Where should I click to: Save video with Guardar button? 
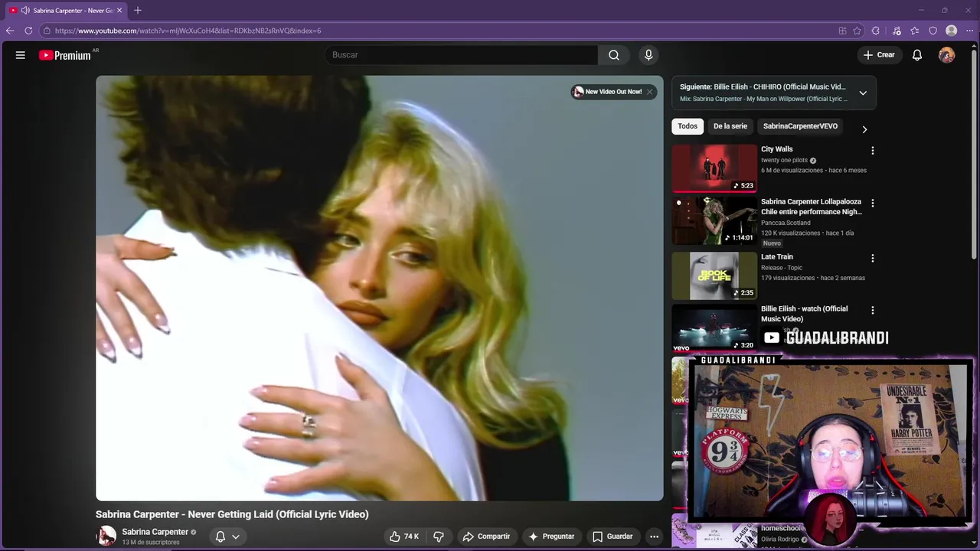pos(612,536)
